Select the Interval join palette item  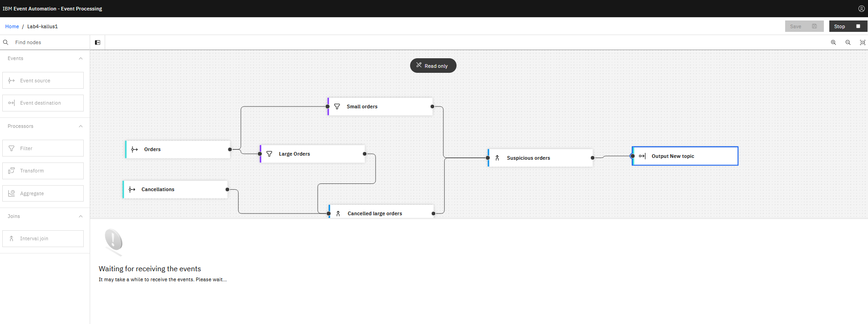pyautogui.click(x=43, y=238)
